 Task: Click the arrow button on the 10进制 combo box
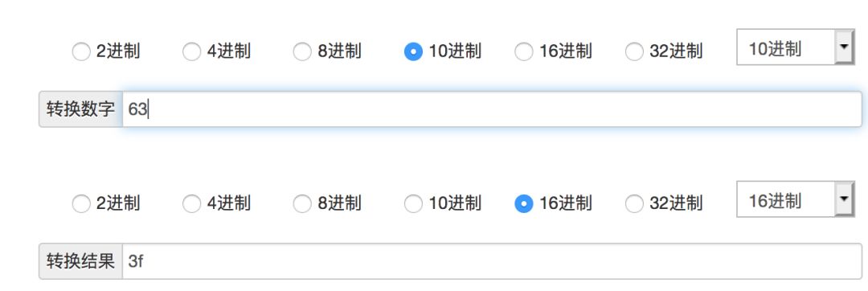pos(844,47)
